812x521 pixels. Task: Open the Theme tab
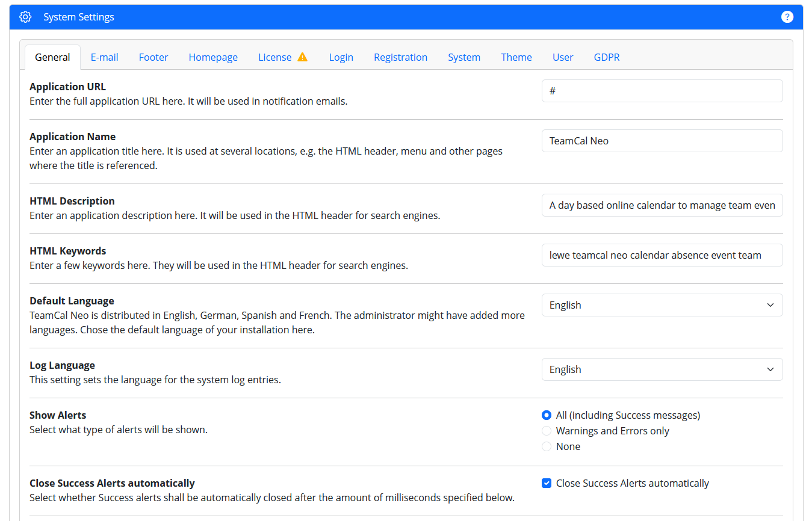[x=516, y=57]
